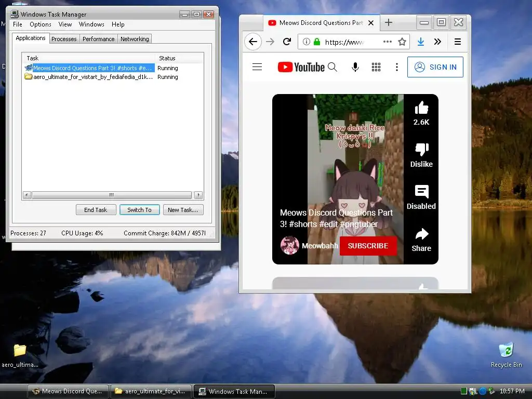The width and height of the screenshot is (532, 399).
Task: Select aero_ultimate_for_vistart task row
Action: click(x=113, y=77)
